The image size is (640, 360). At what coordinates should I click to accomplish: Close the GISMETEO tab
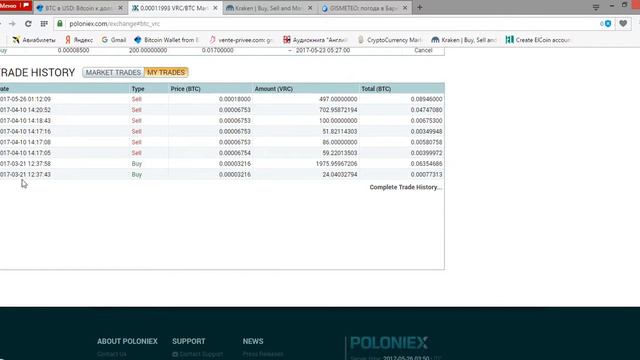pyautogui.click(x=405, y=8)
